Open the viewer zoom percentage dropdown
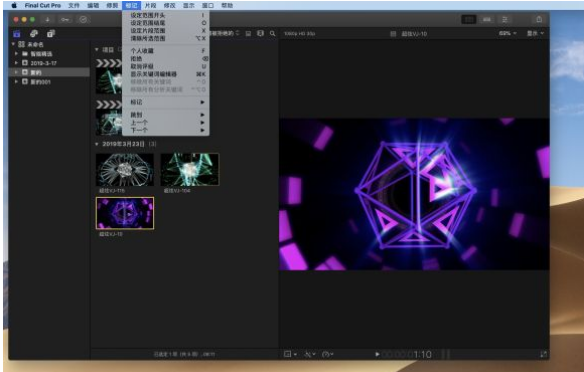The image size is (584, 372). click(x=507, y=33)
